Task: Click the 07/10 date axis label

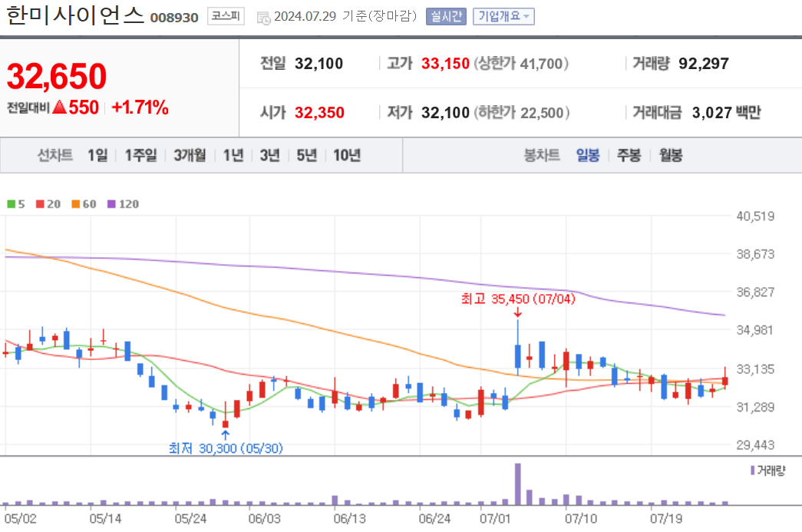Action: [580, 519]
